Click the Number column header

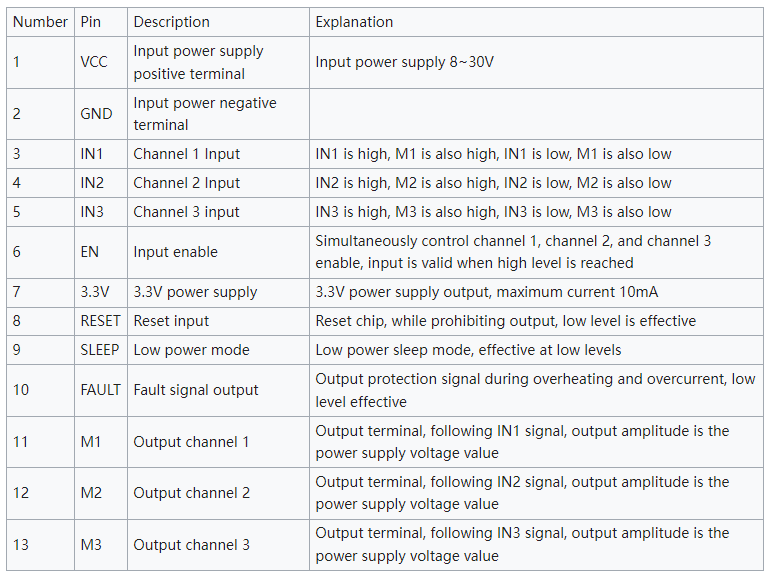click(40, 22)
